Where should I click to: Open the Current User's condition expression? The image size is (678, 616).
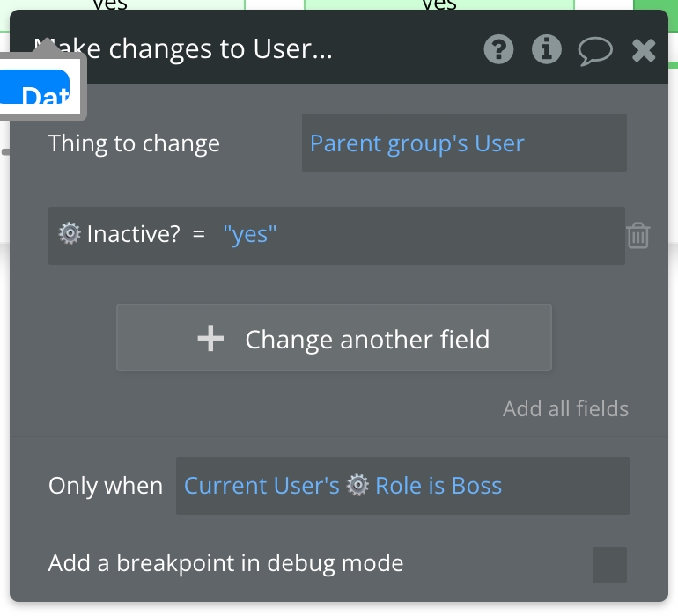click(262, 486)
